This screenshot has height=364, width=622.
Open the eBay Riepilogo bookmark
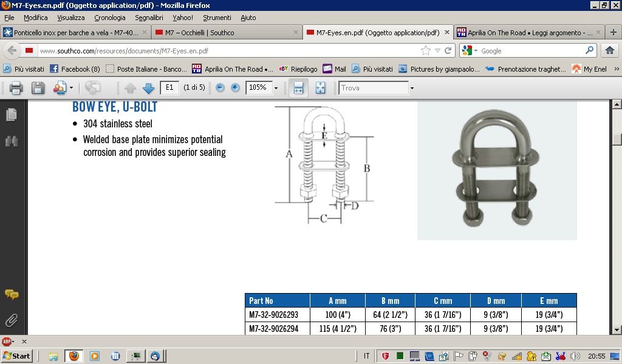298,69
